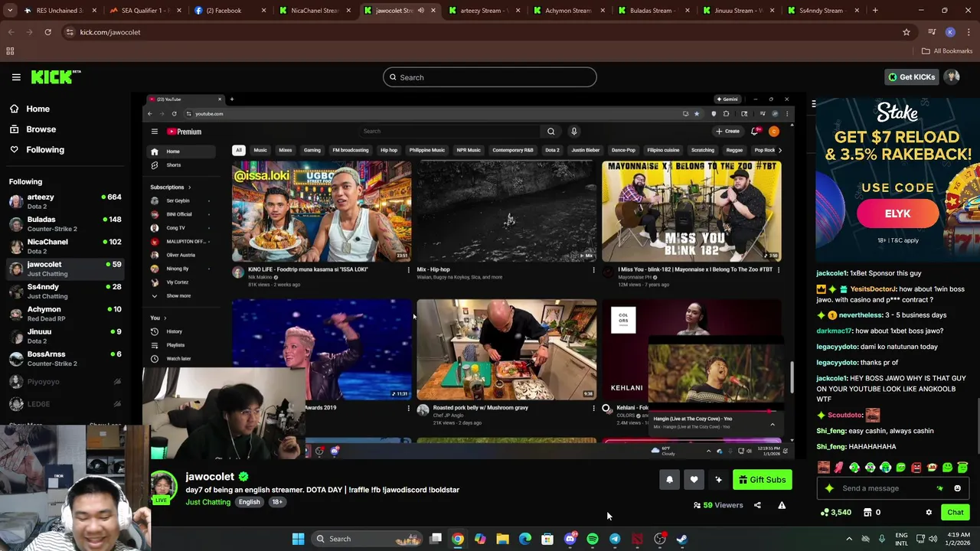This screenshot has height=551, width=980.
Task: Click the ELYK Stake promo code button
Action: (898, 214)
